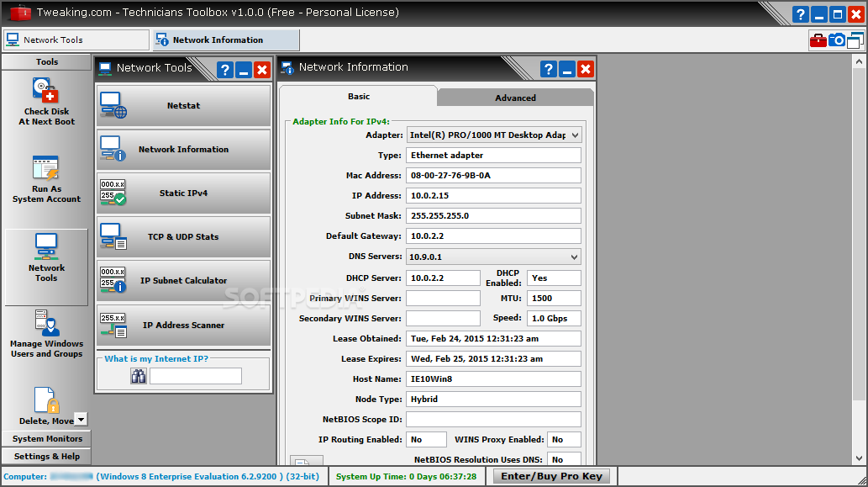Click Windows 8 Enterprise Evaluation status text
The image size is (868, 487).
pos(208,476)
